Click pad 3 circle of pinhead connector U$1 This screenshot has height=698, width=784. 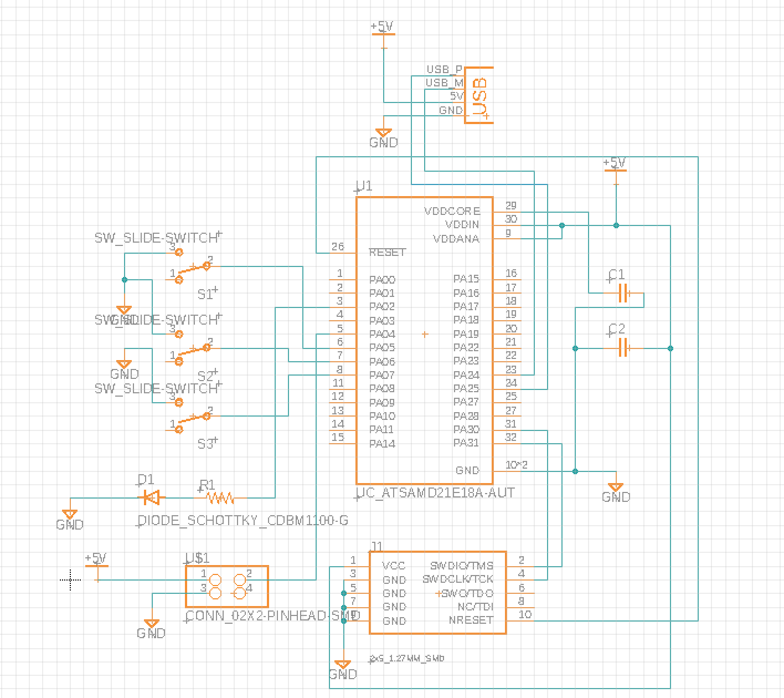[x=215, y=594]
